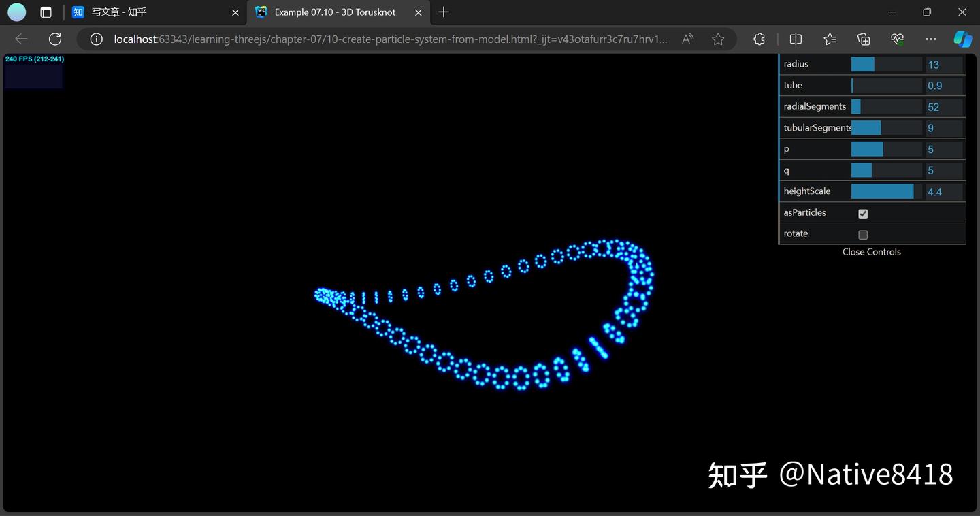Add this page to favorites using the star
Screen dimensions: 980x516
[x=717, y=39]
